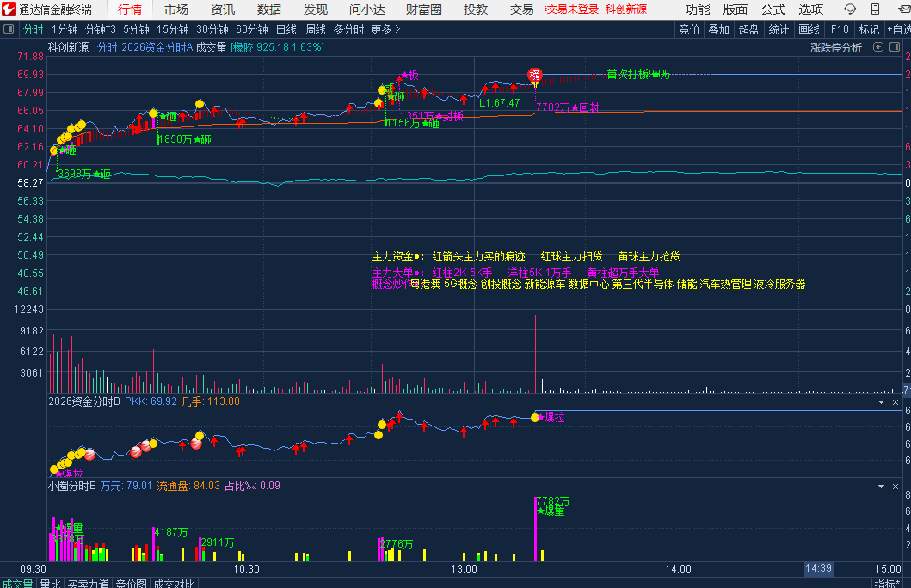
Task: Open the 公式 menu
Action: click(773, 9)
